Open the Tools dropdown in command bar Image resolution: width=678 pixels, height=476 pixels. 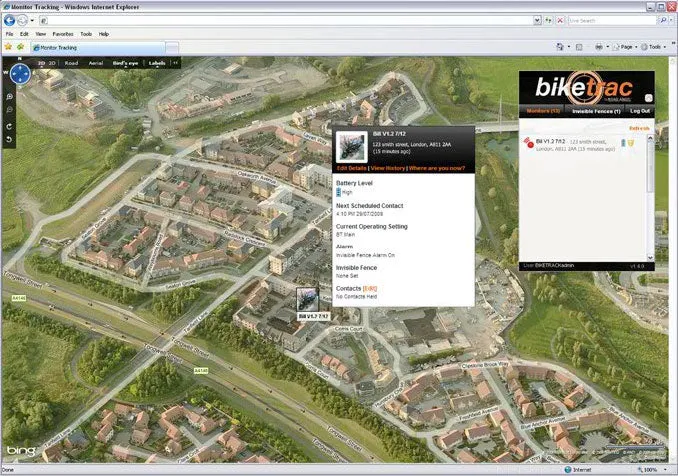pyautogui.click(x=653, y=47)
